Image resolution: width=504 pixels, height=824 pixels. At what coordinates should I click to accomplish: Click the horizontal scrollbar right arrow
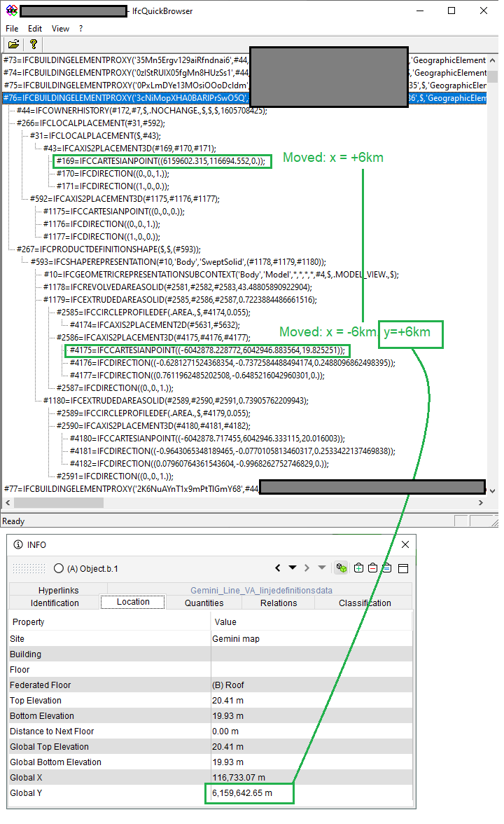481,503
